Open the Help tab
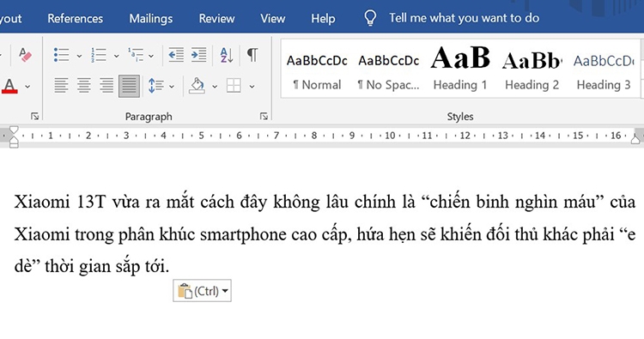This screenshot has width=644, height=339. click(x=323, y=19)
